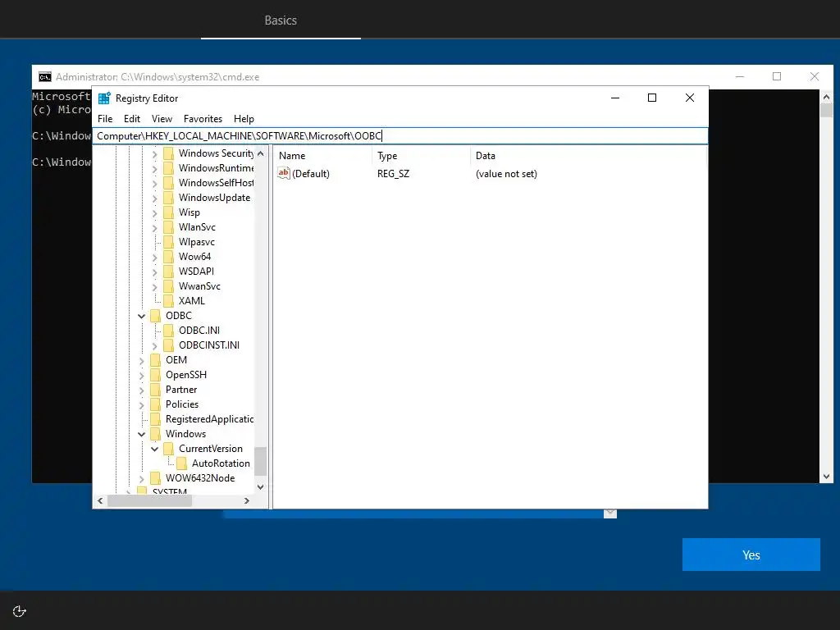
Task: Click the cmd window scroll up arrow
Action: point(826,97)
